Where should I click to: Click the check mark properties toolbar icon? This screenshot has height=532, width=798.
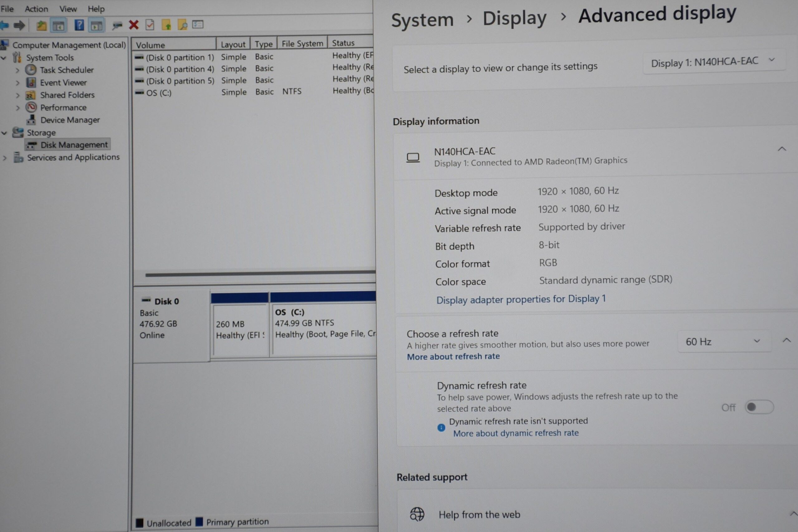click(x=150, y=25)
